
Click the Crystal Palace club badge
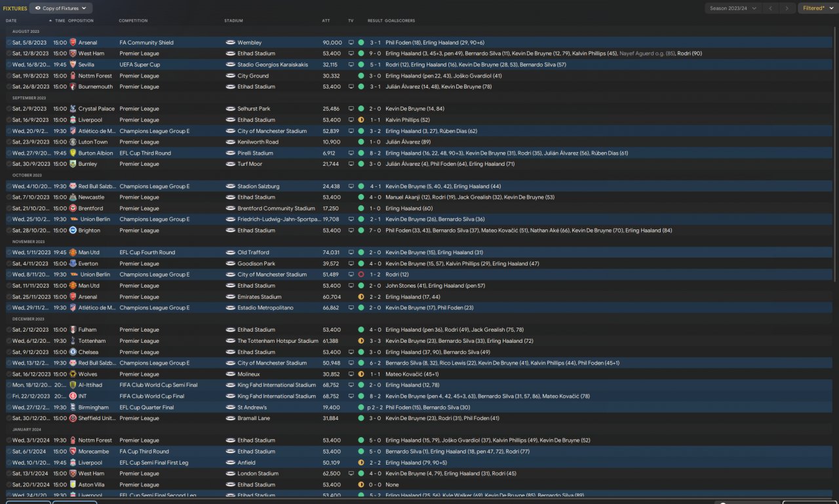coord(73,109)
